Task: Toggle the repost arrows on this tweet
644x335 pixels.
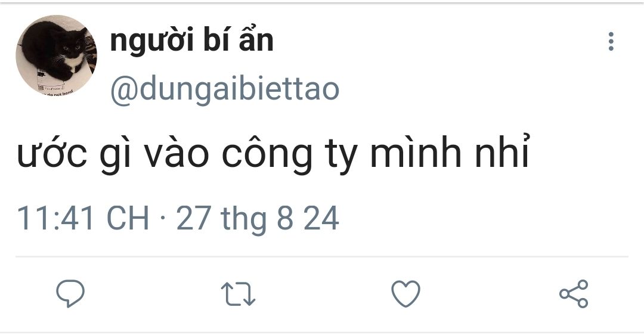Action: coord(238,294)
